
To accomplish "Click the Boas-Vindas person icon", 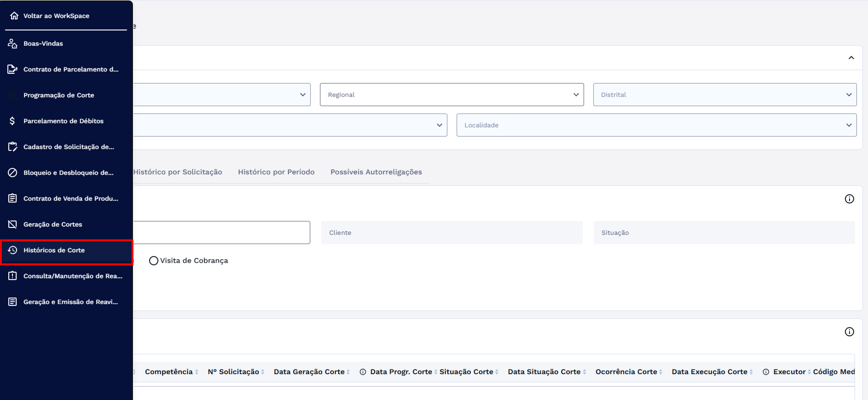I will click(x=12, y=43).
